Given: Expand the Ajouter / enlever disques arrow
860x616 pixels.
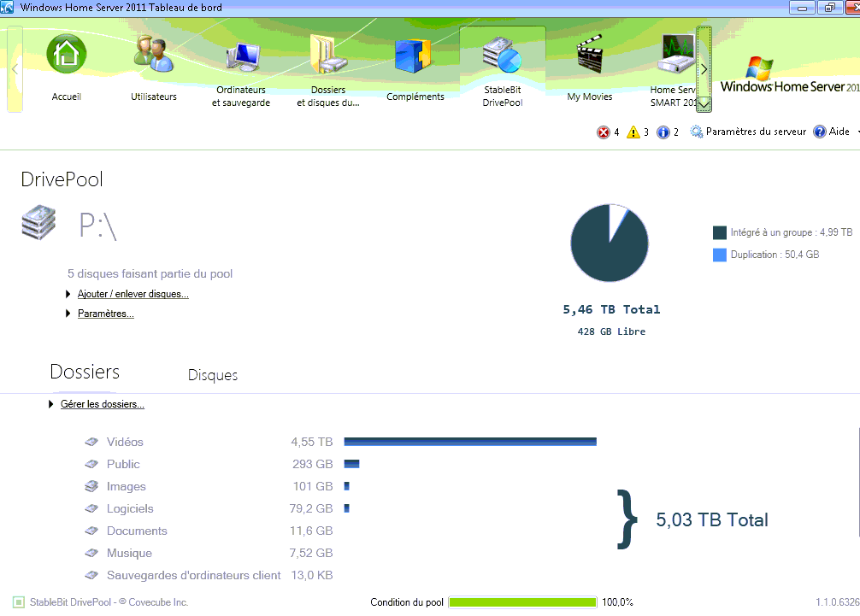Looking at the screenshot, I should (x=68, y=294).
